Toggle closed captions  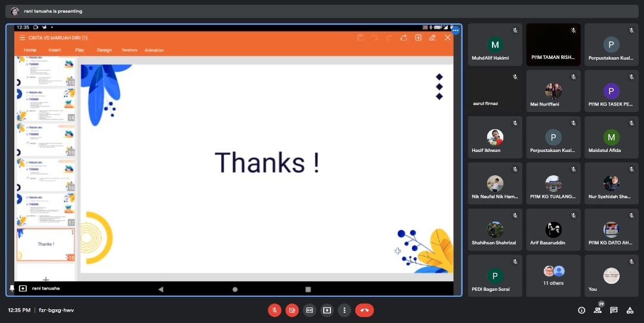309,310
